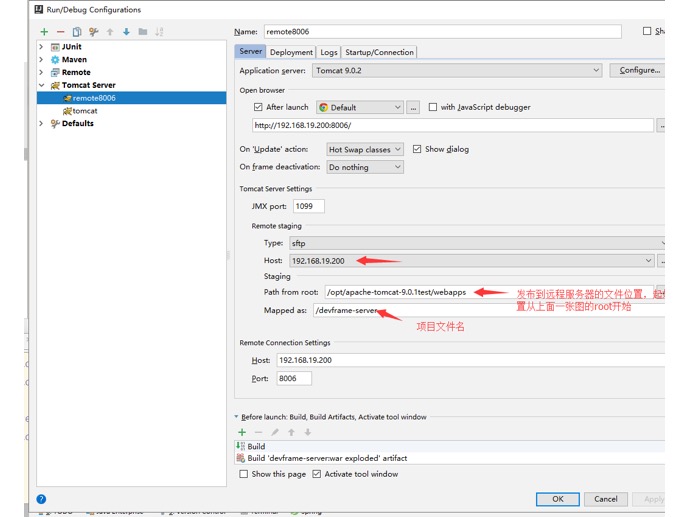Viewport: 689px width, 517px height.
Task: Toggle the After launch checkbox
Action: tap(258, 107)
